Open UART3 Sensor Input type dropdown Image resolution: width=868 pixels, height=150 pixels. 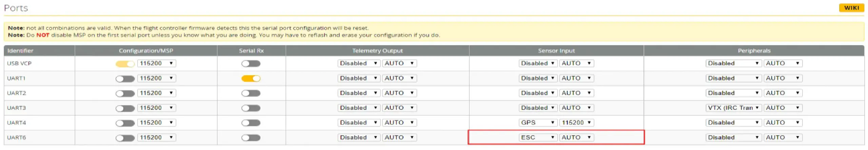click(x=538, y=108)
